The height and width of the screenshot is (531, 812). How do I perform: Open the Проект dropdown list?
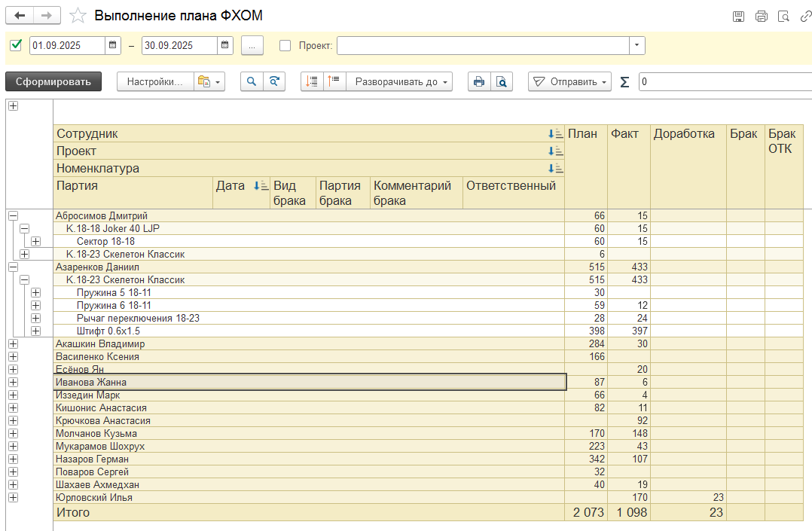[x=637, y=45]
